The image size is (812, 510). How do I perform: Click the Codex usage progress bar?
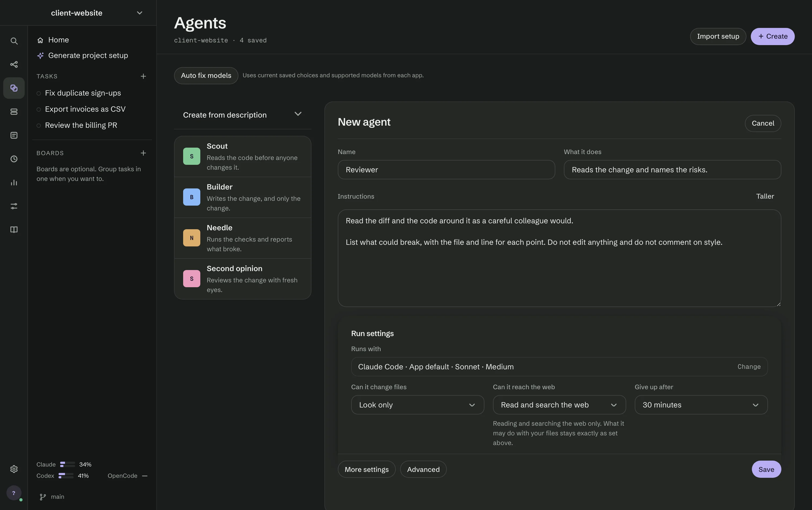66,476
